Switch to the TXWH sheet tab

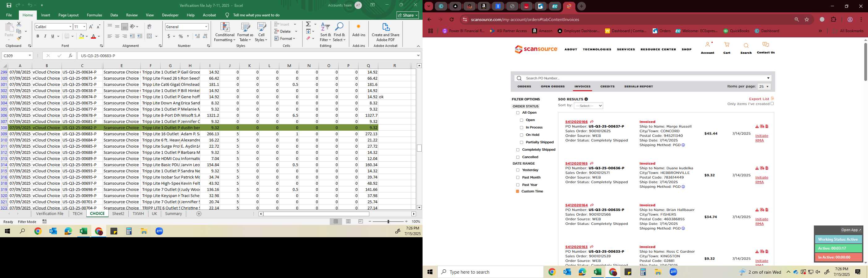(x=138, y=214)
